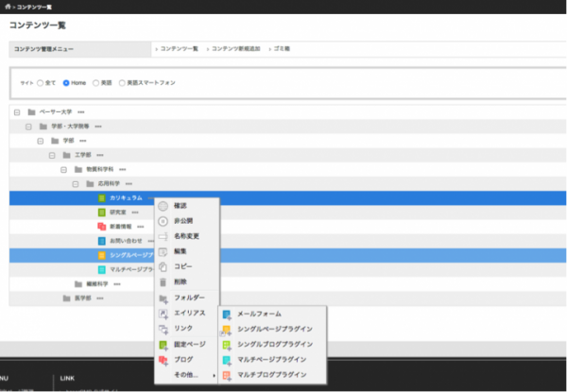
Task: Click the green icon beside シングルブログプラグイン
Action: pyautogui.click(x=227, y=345)
